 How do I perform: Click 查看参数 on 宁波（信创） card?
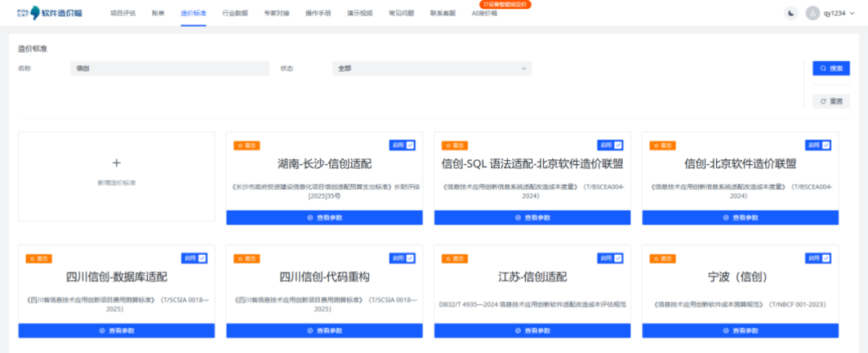[x=740, y=330]
